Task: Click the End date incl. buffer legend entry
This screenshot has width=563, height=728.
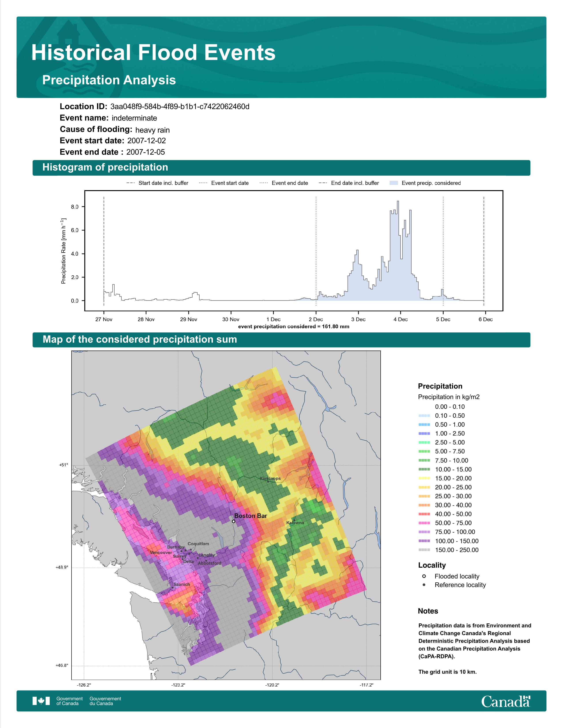Action: click(349, 183)
